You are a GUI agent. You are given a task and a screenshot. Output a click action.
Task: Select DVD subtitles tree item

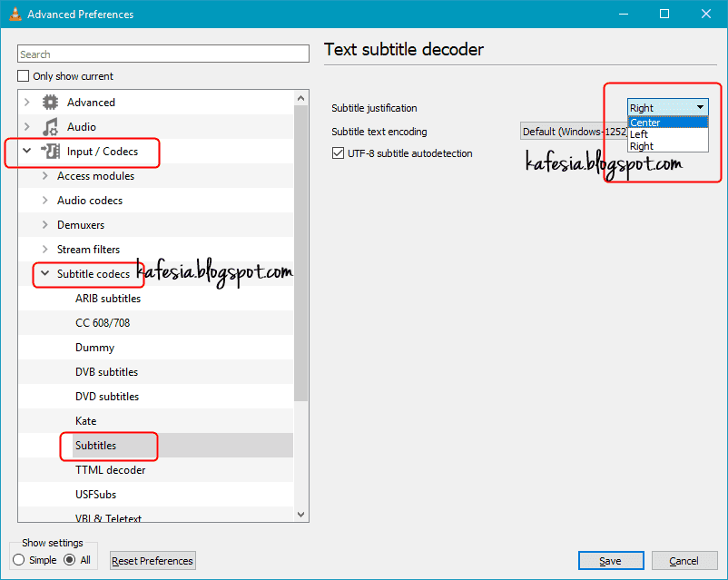click(107, 397)
